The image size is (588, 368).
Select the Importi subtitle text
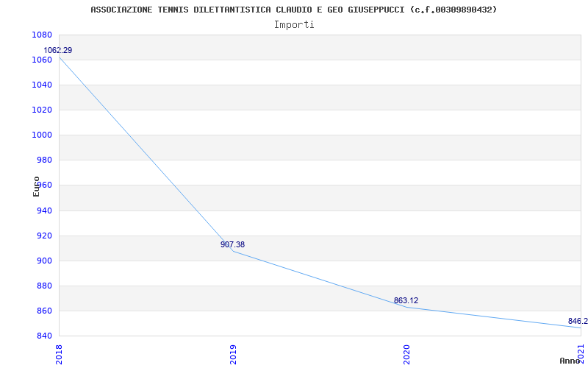pos(294,25)
